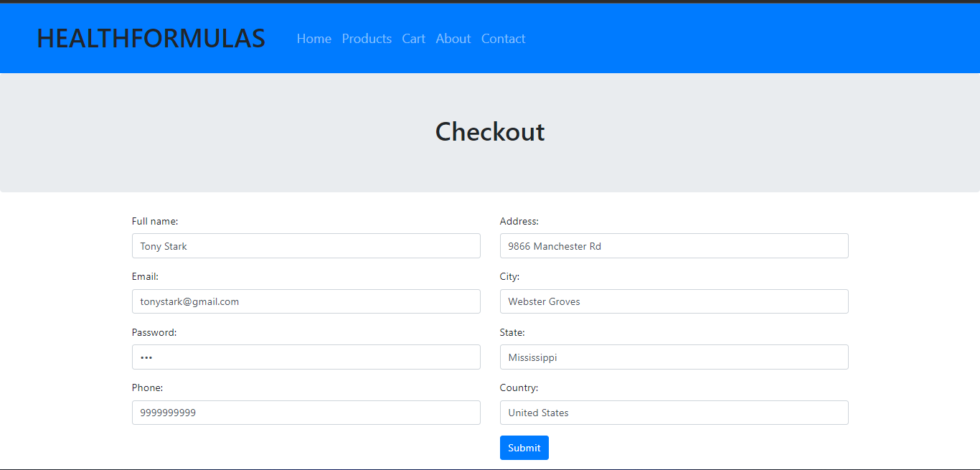The image size is (980, 470).
Task: Open the Products page
Action: click(367, 39)
